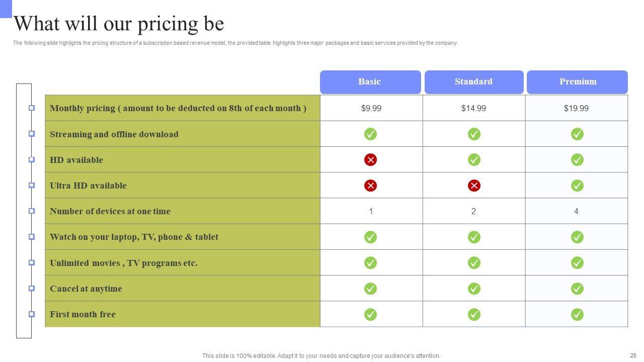Select the Premium plan header

pyautogui.click(x=577, y=82)
